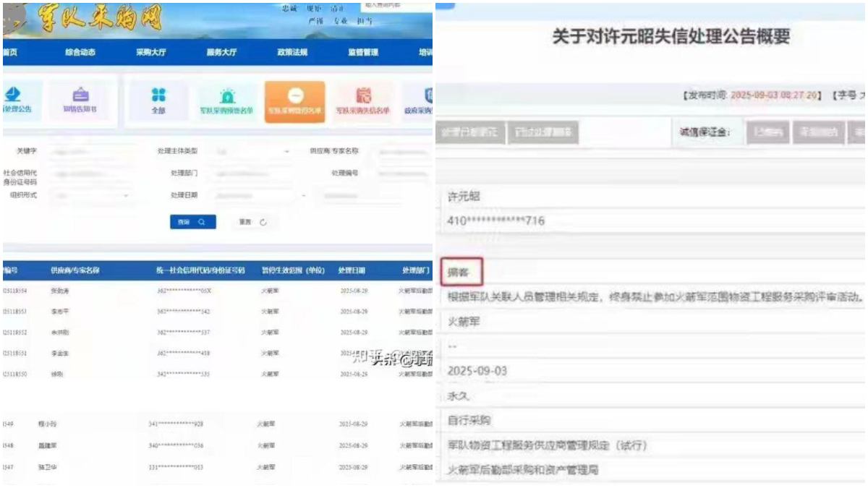Switch to 服务大厅 navigation item
The height and width of the screenshot is (488, 868).
pos(221,53)
